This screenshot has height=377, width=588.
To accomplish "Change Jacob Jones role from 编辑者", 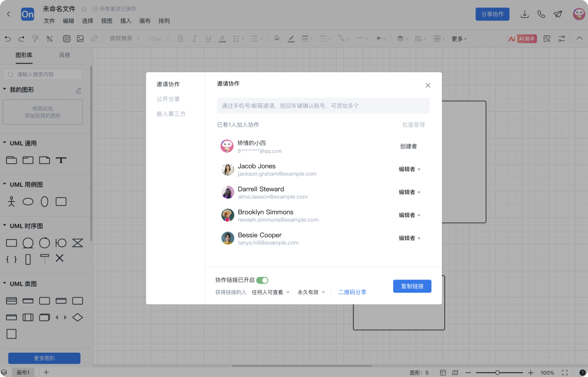I will coord(409,169).
